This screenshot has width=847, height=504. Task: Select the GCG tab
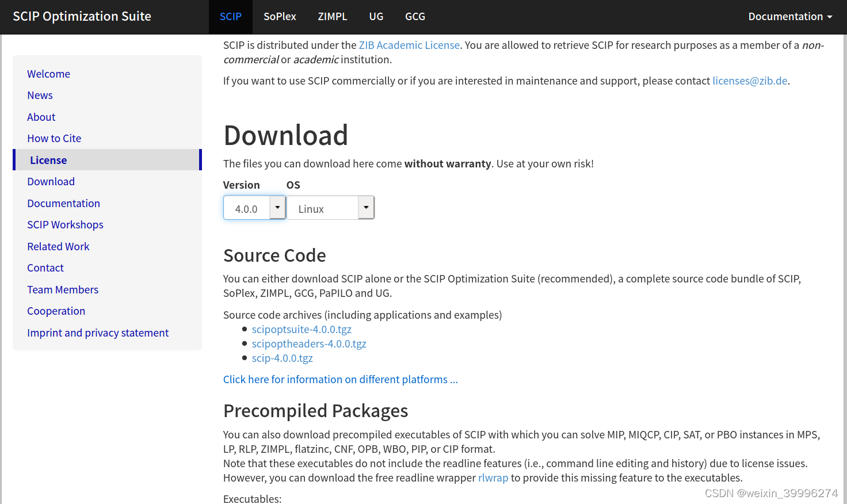[415, 17]
